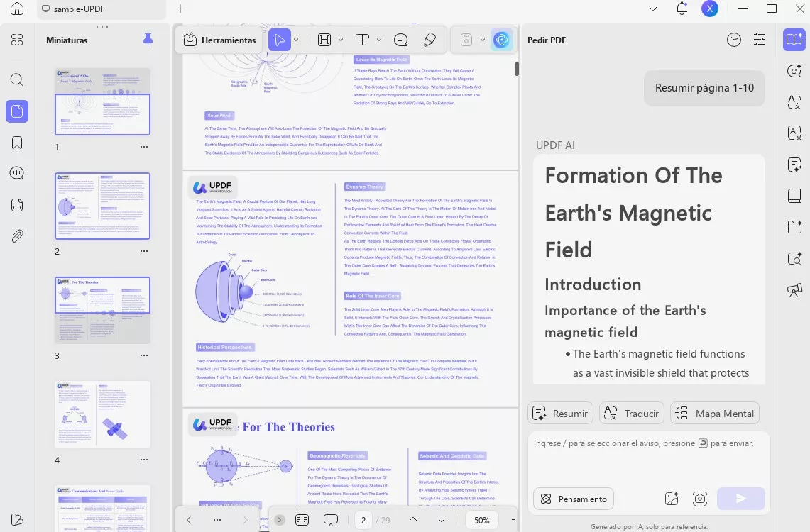
Task: Start slideshow presentation icon
Action: tap(331, 520)
